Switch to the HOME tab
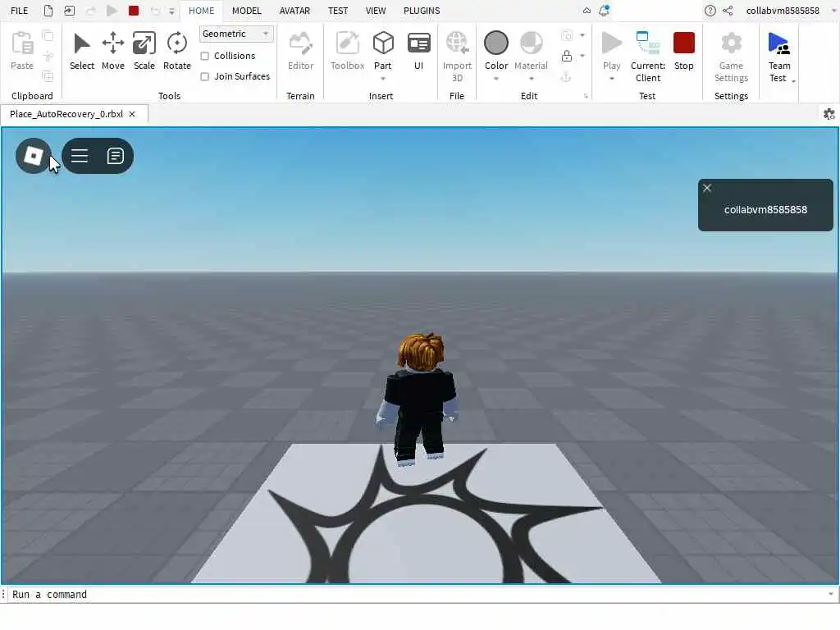The width and height of the screenshot is (840, 630). pyautogui.click(x=202, y=11)
